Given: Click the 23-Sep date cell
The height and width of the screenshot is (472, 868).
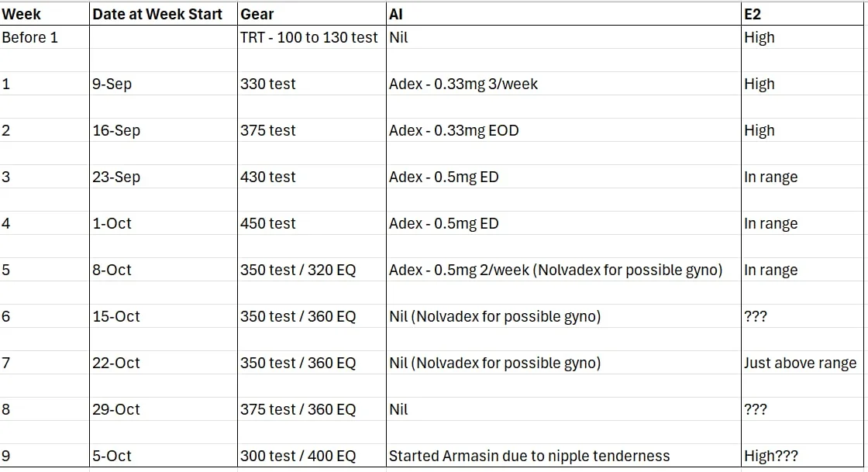Looking at the screenshot, I should (x=164, y=177).
